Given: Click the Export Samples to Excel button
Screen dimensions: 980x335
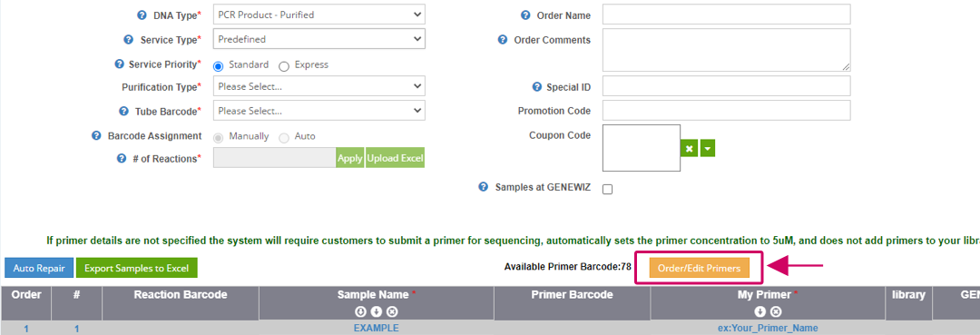Looking at the screenshot, I should [136, 268].
